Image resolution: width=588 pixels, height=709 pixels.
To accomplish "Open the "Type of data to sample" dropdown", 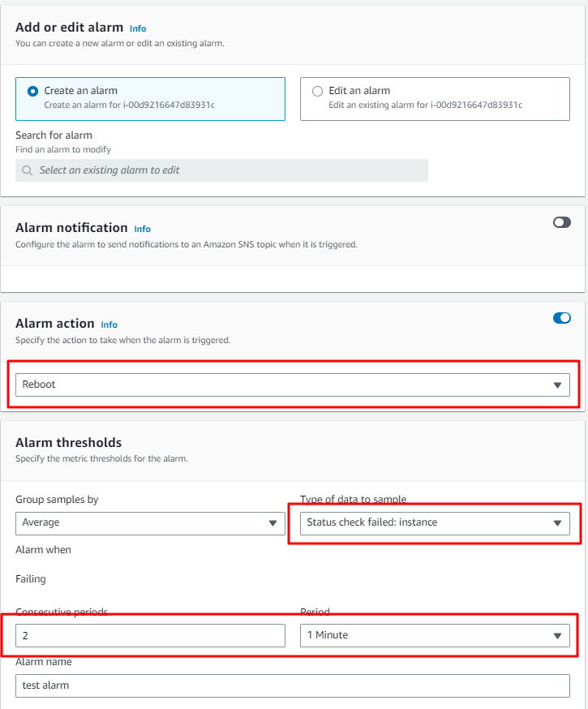I will coord(436,522).
